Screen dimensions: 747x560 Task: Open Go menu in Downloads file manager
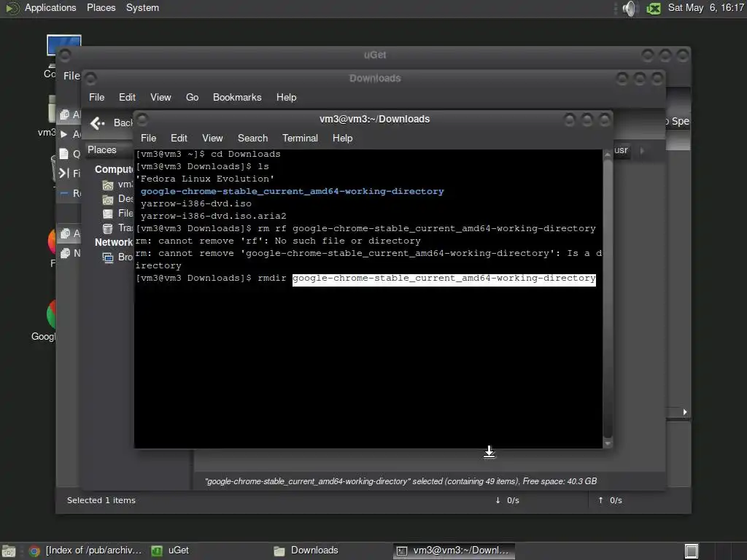pos(192,97)
